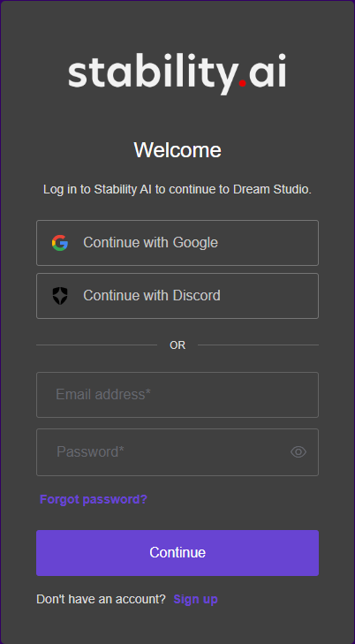This screenshot has width=355, height=644.
Task: Toggle password visibility with the eye icon
Action: pyautogui.click(x=298, y=452)
